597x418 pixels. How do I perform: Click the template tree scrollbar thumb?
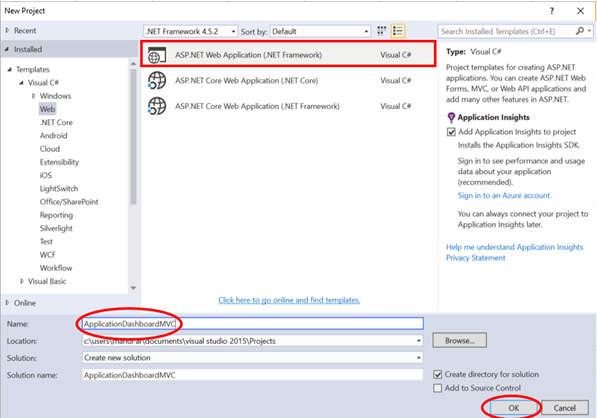pos(133,137)
